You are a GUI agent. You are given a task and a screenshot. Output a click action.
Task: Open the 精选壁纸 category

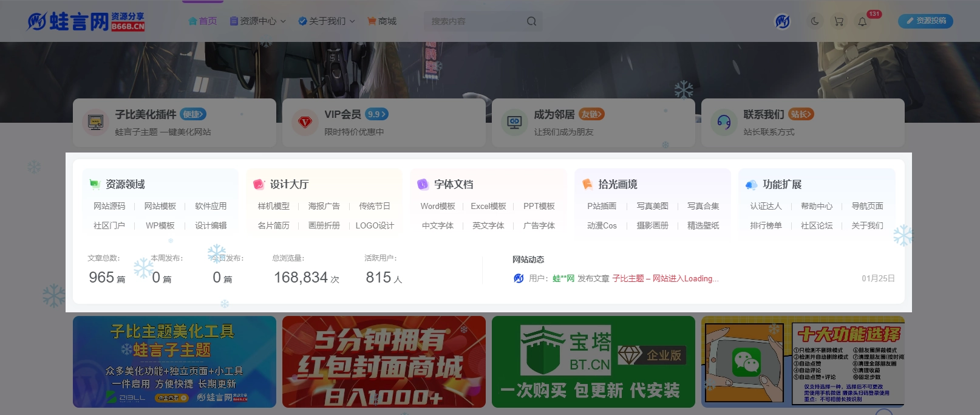703,225
